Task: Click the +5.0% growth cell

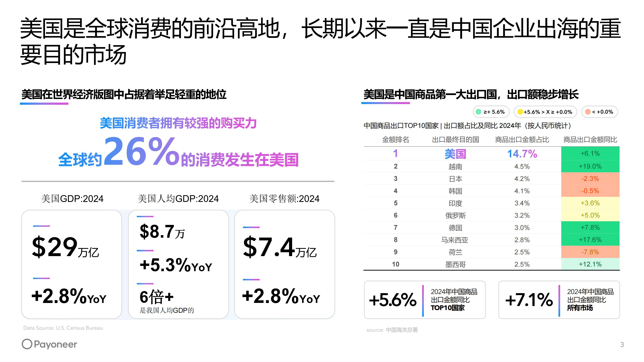Action: tap(590, 215)
